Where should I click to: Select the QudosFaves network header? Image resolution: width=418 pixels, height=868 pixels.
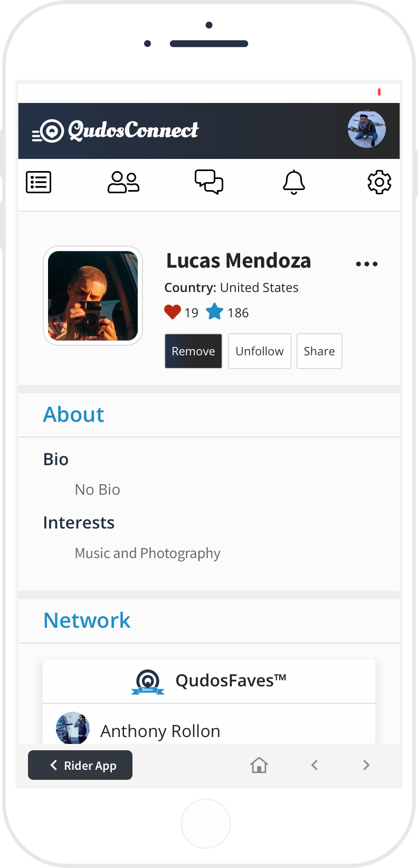click(209, 681)
